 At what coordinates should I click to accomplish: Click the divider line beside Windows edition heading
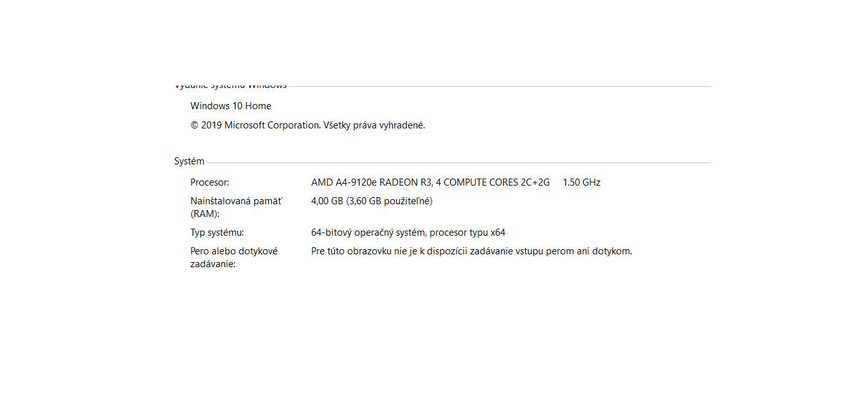[x=498, y=86]
